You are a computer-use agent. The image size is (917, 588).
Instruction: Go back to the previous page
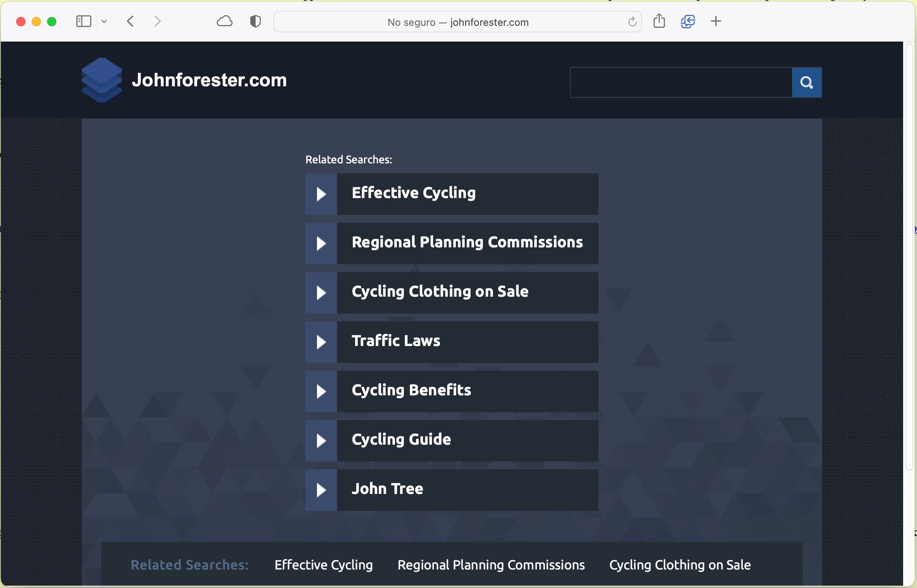tap(130, 21)
